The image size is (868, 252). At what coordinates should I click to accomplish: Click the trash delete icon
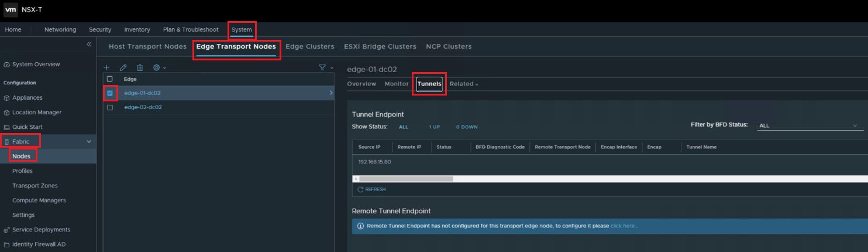[140, 68]
